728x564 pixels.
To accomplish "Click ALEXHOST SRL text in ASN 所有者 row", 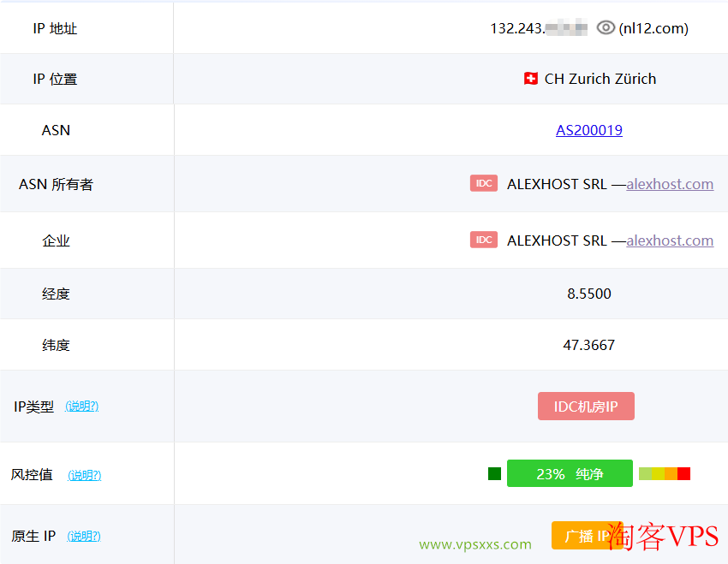I will pyautogui.click(x=557, y=184).
